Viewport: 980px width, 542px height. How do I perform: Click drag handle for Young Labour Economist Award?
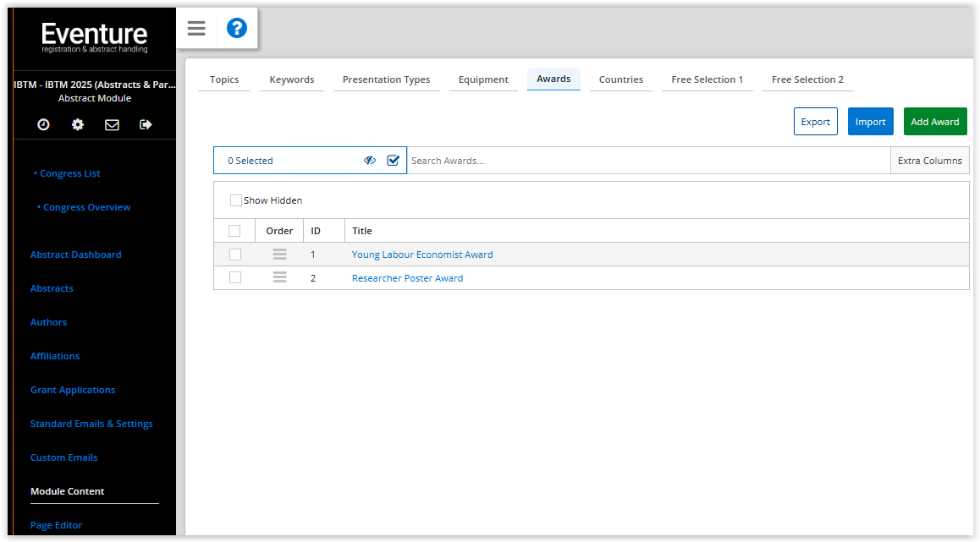(279, 255)
